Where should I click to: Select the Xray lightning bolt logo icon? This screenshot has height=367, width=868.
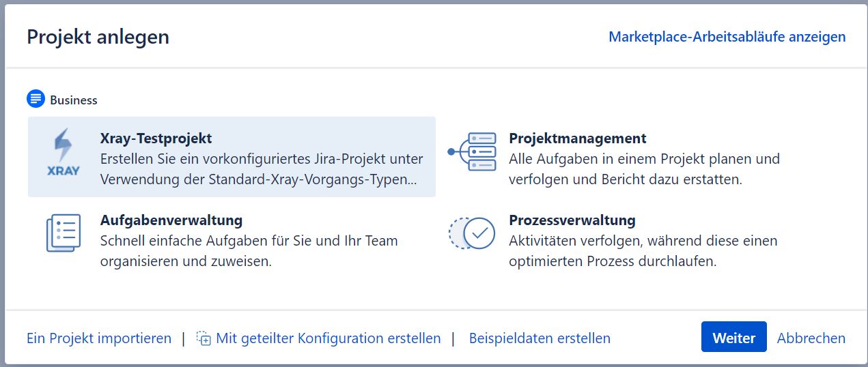coord(63,152)
